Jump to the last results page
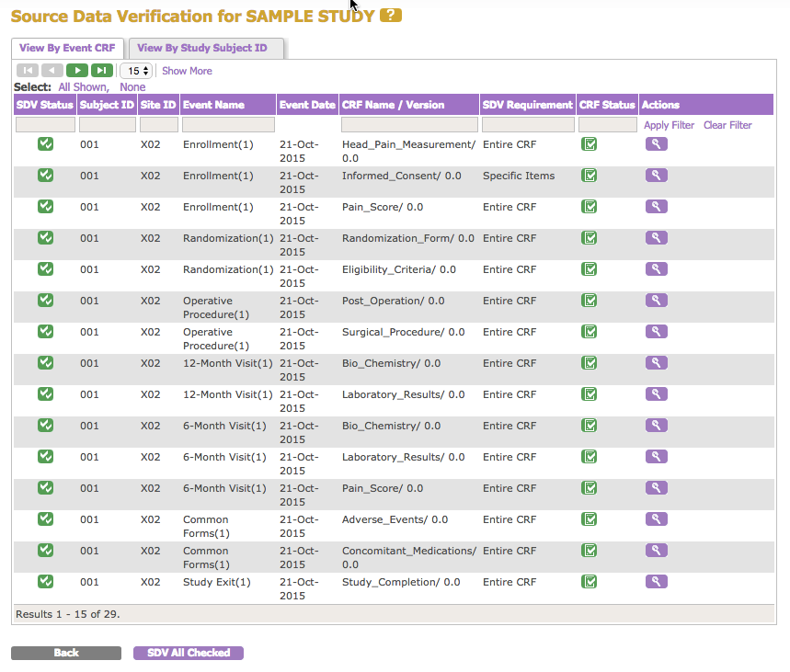790x672 pixels. click(x=102, y=71)
